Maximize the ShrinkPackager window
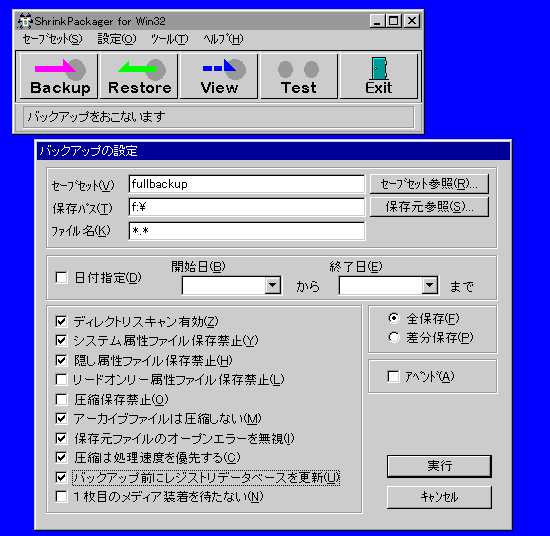Image resolution: width=550 pixels, height=536 pixels. click(x=394, y=21)
